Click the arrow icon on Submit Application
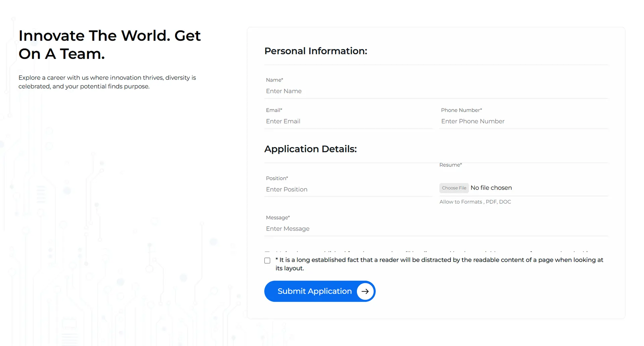Image resolution: width=644 pixels, height=346 pixels. click(x=365, y=291)
